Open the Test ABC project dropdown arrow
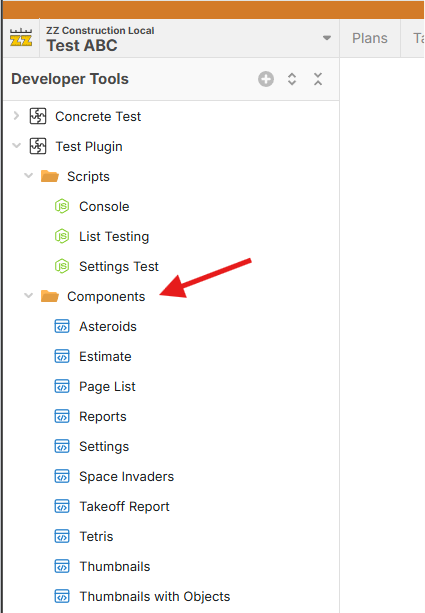 click(327, 38)
